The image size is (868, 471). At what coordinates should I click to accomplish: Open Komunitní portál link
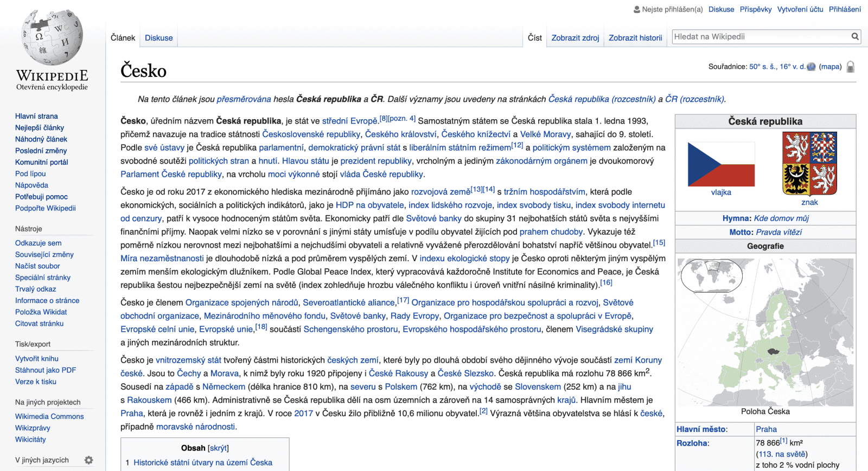click(x=42, y=162)
